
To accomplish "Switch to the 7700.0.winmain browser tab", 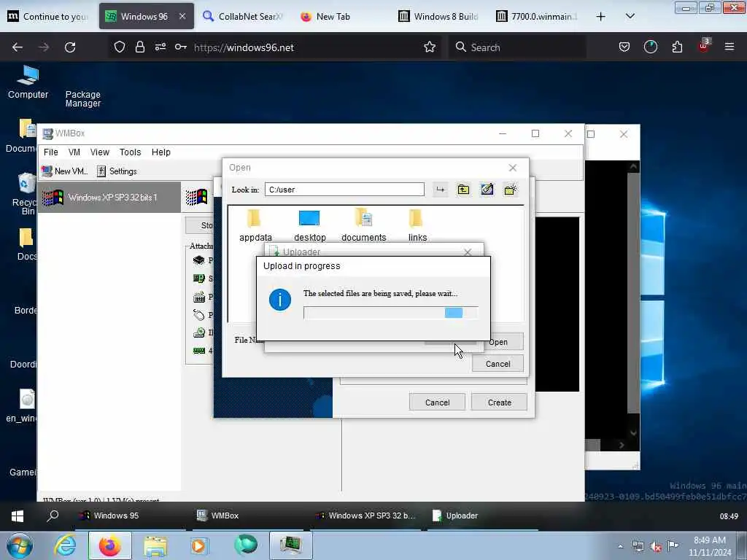I will point(536,16).
